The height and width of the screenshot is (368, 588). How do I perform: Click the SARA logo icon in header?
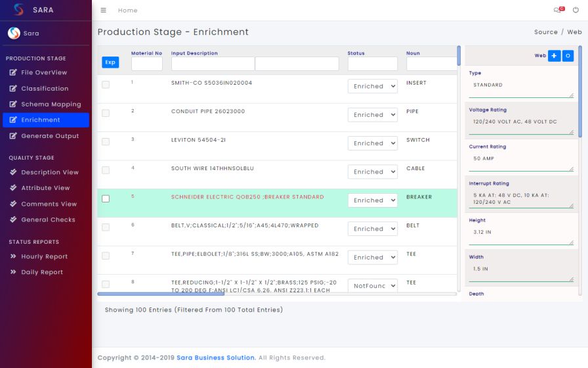click(x=18, y=9)
